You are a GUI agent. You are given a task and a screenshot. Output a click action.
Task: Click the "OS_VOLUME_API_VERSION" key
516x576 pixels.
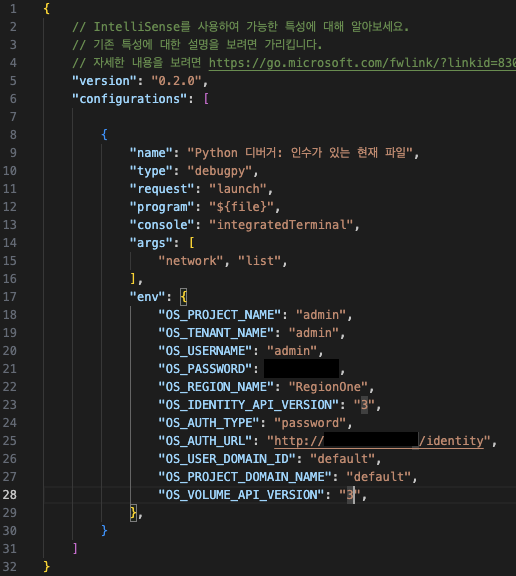click(241, 495)
